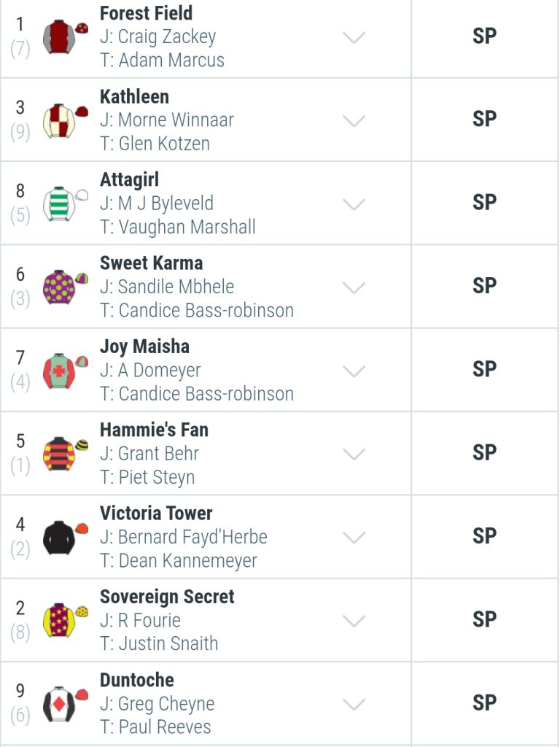Image resolution: width=560 pixels, height=747 pixels.
Task: Expand the Attagirl runner details chevron
Action: (354, 204)
